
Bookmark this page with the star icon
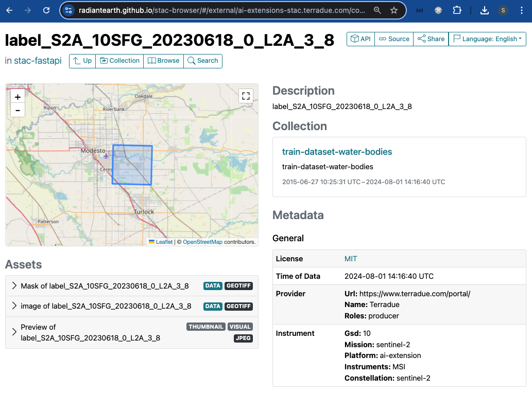pos(394,10)
